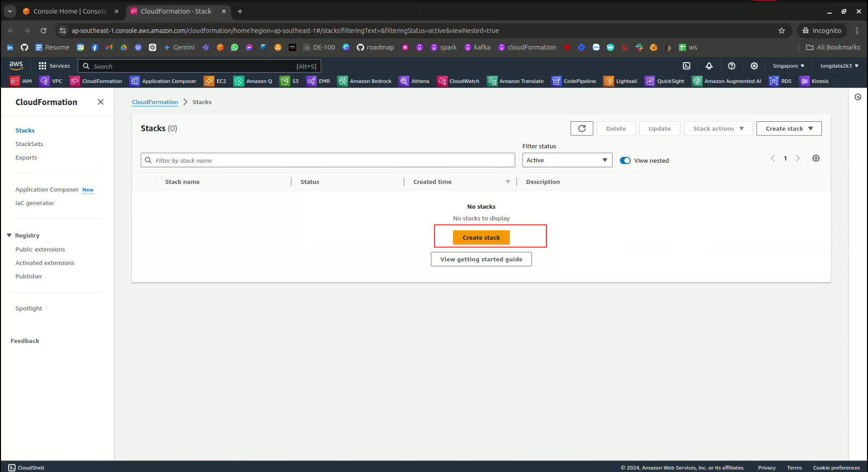Click the help question mark icon
This screenshot has height=472, width=868.
click(731, 66)
